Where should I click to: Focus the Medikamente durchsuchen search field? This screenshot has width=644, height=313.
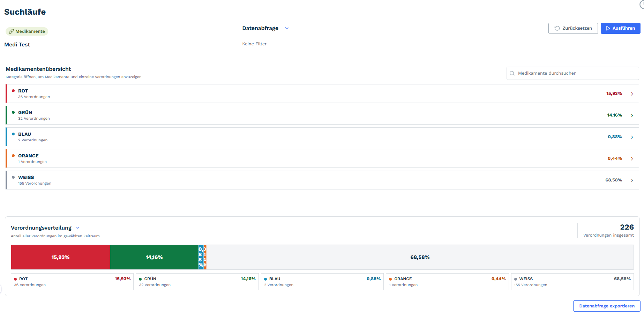point(572,73)
